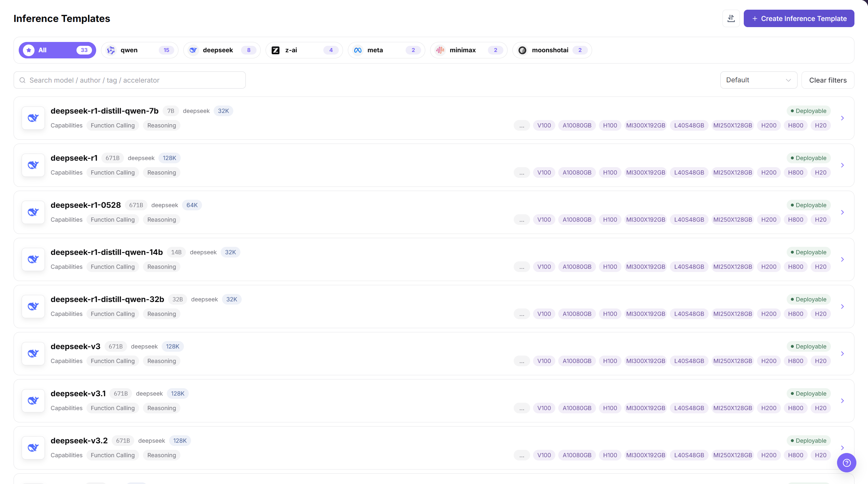Click the moonshotai logo in filter tabs
The width and height of the screenshot is (868, 484).
[x=522, y=50]
